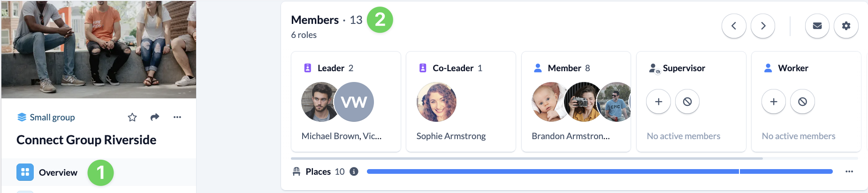Click the info icon next to Places

click(354, 171)
